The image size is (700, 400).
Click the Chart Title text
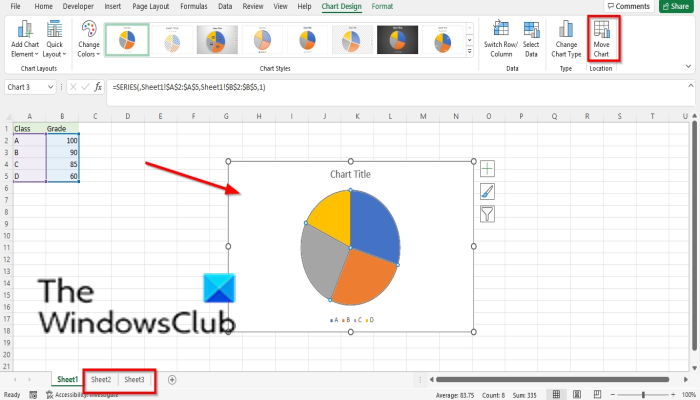(x=350, y=174)
